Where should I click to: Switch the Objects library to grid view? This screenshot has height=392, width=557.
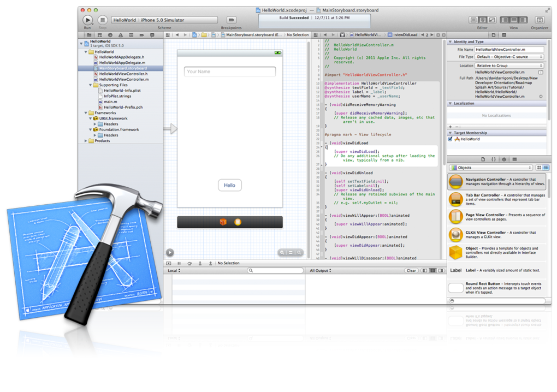(540, 168)
